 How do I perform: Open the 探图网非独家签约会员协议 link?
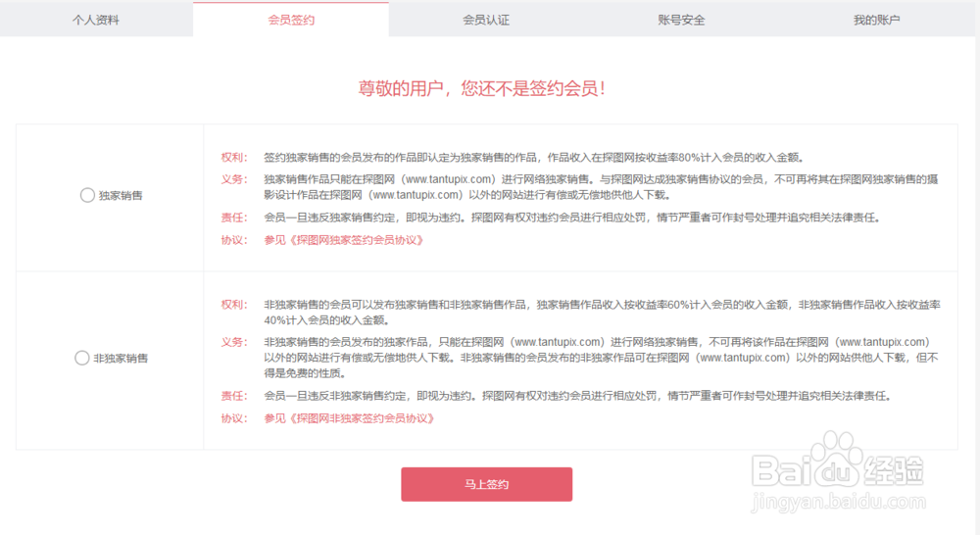coord(349,418)
